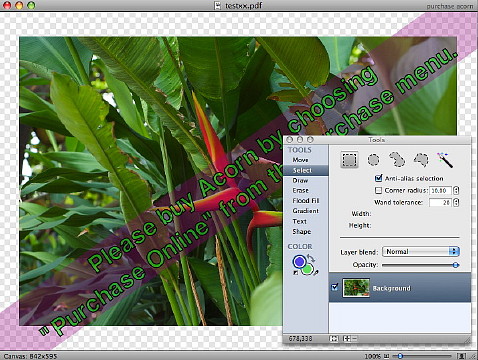
Task: Click the 100% zoom percentage text
Action: tap(372, 356)
